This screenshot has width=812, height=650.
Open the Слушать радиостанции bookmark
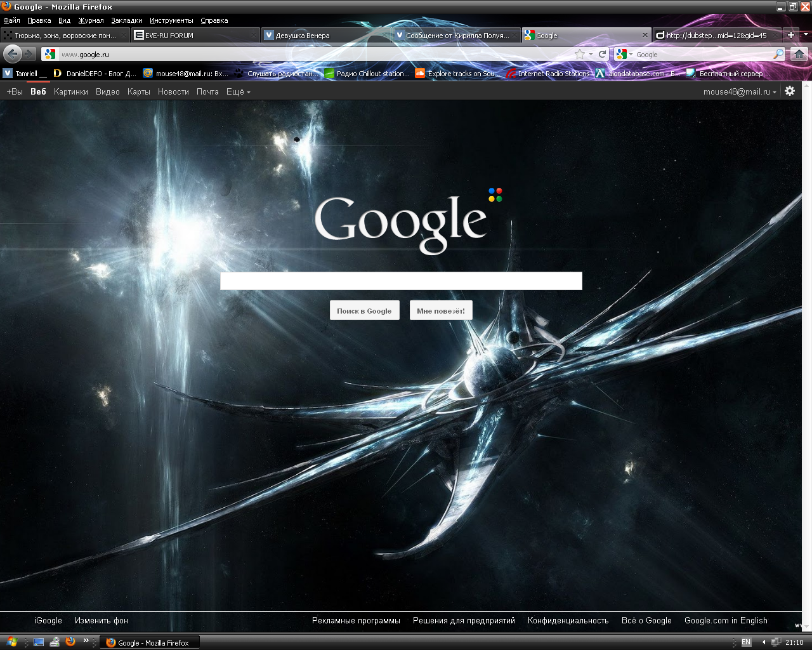click(x=276, y=74)
